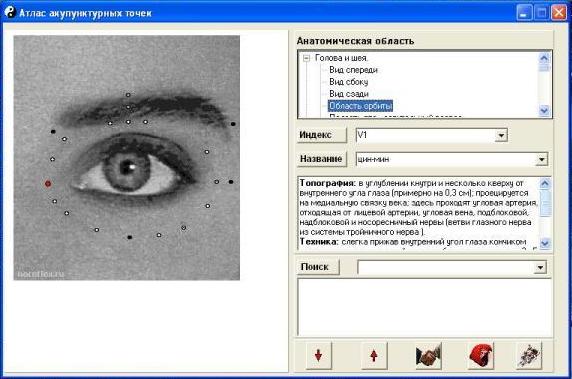Image resolution: width=572 pixels, height=379 pixels.
Task: Click the Техника heading in the description
Action: point(319,241)
